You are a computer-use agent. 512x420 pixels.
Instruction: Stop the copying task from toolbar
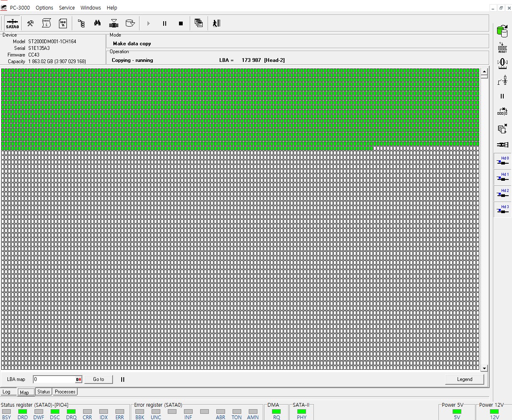(181, 23)
